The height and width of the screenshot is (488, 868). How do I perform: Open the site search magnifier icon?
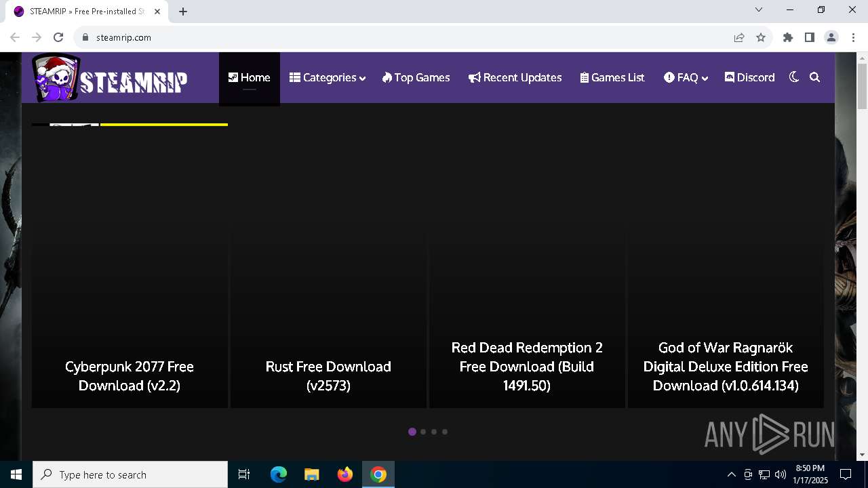815,77
